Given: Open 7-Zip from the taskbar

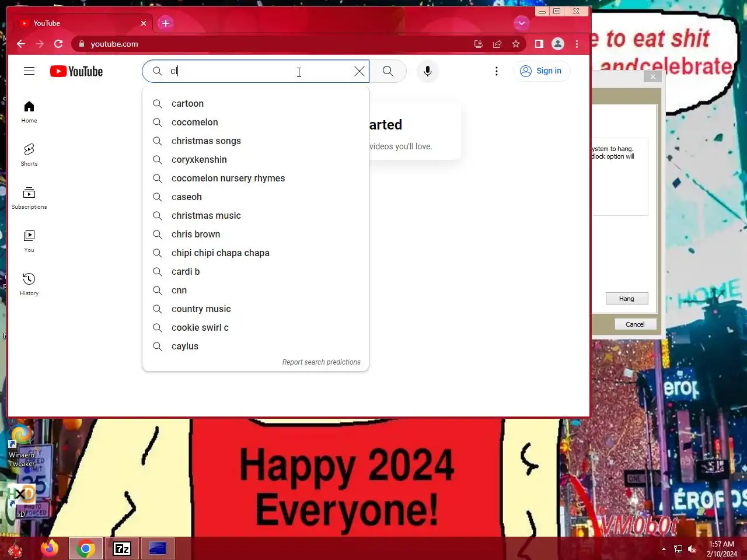Looking at the screenshot, I should coord(122,548).
